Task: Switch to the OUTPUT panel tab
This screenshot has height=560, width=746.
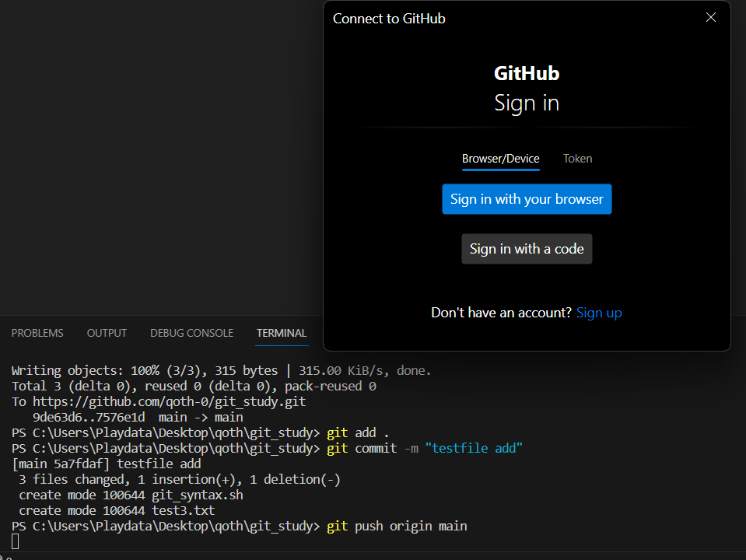Action: click(107, 333)
